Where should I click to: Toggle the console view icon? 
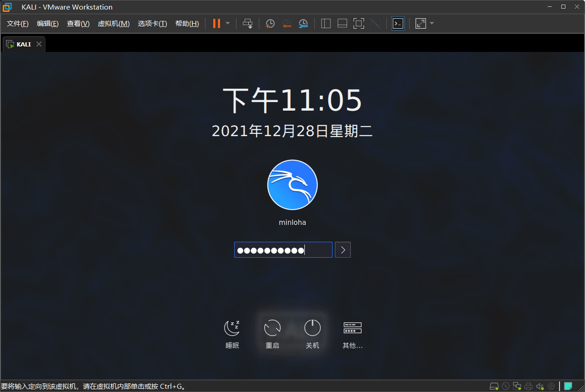[398, 24]
